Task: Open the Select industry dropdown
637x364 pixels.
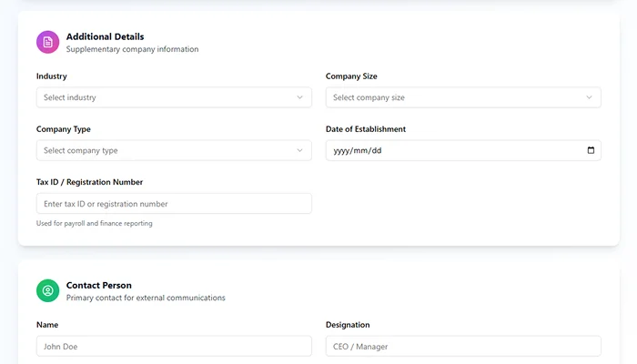Action: point(173,97)
